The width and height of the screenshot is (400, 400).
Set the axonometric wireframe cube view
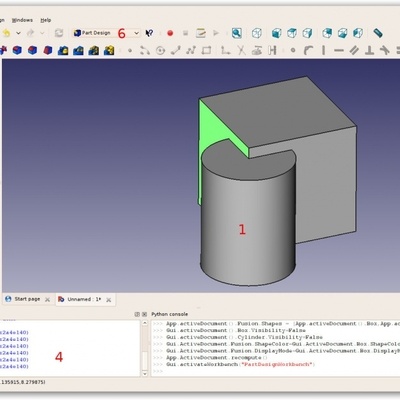(257, 33)
